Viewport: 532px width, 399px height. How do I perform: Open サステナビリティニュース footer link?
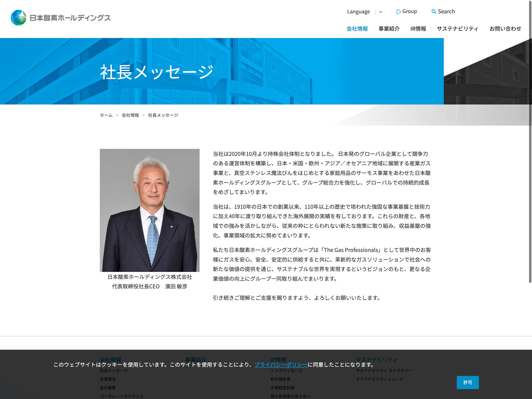tap(379, 379)
